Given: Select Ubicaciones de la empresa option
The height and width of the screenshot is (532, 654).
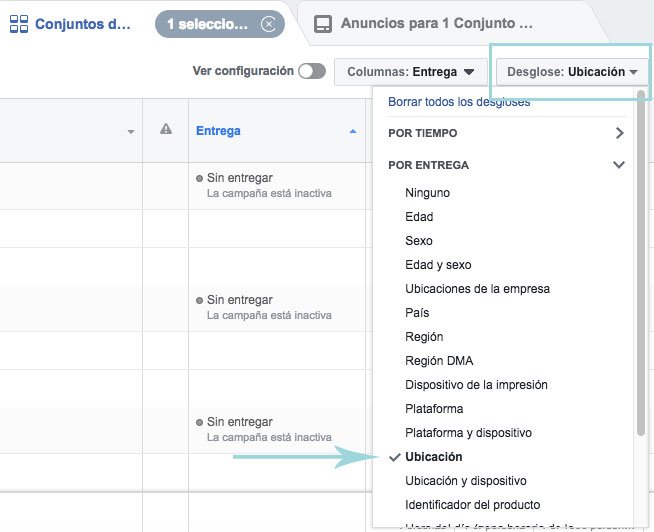Looking at the screenshot, I should (x=478, y=289).
